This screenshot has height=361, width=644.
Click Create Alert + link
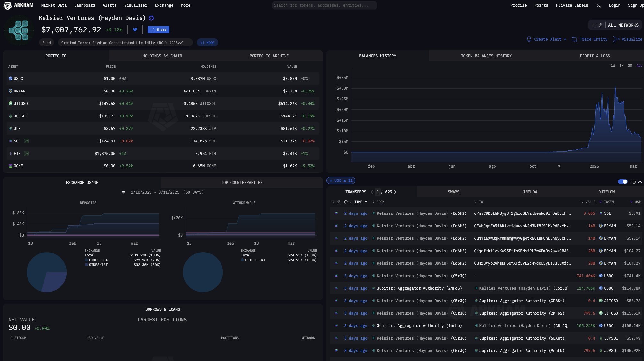coord(547,39)
